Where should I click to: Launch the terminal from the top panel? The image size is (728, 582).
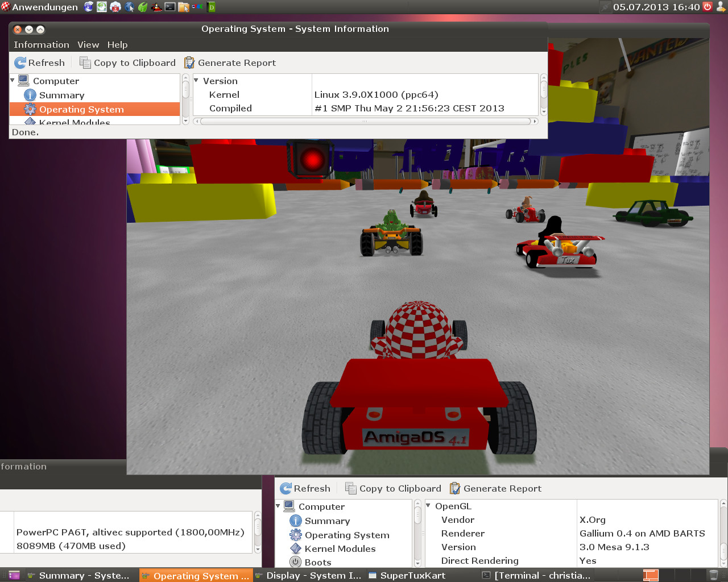[x=170, y=7]
